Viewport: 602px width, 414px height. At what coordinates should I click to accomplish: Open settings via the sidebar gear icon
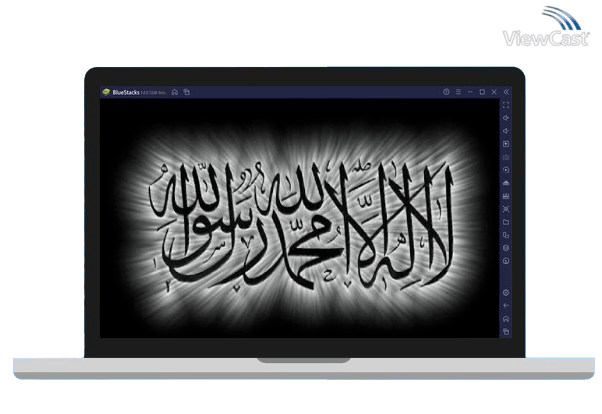(506, 293)
